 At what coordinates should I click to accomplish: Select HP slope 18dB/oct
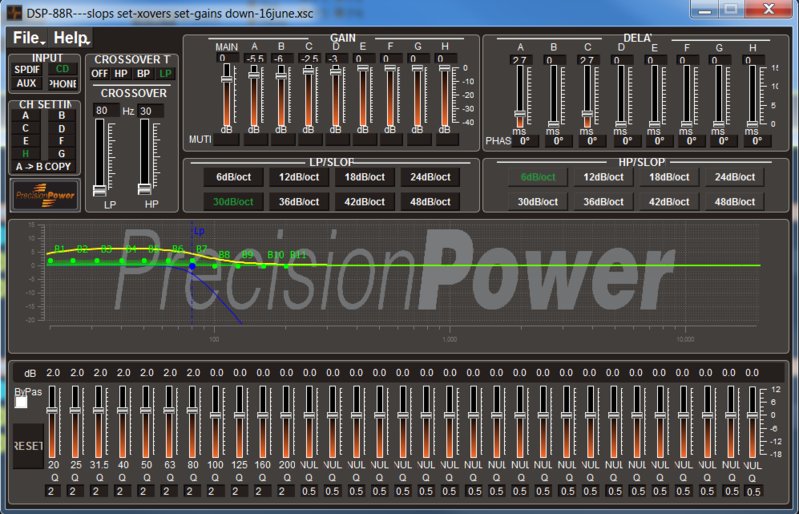[669, 177]
